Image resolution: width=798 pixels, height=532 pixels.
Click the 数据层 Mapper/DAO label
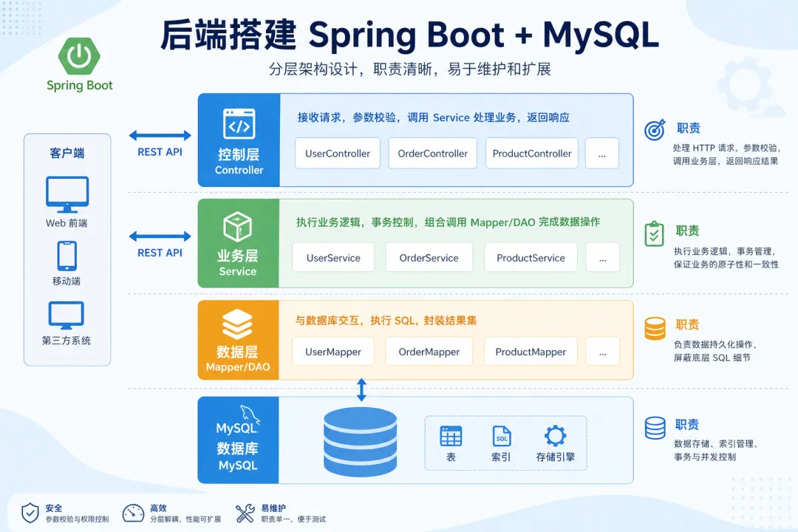click(x=238, y=359)
